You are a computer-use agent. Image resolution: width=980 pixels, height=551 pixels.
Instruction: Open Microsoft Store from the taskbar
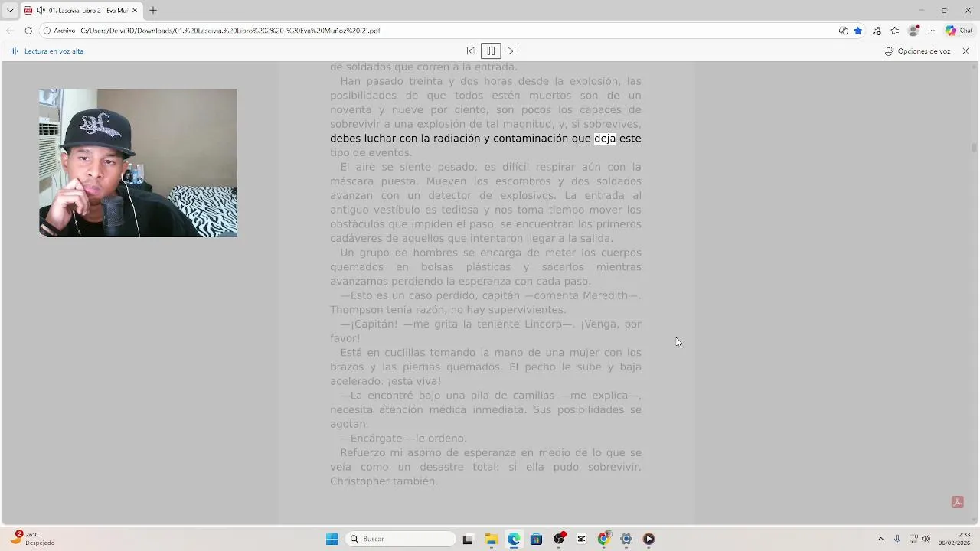[536, 539]
